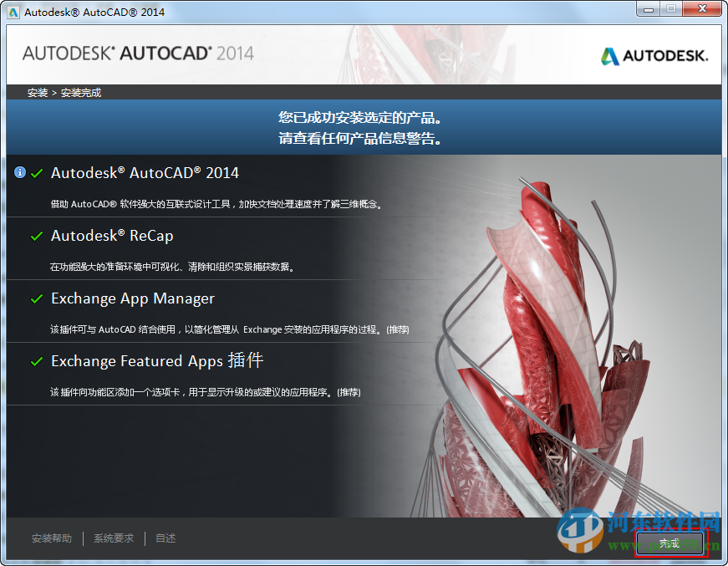
Task: Click the AUTODESK AUTOCAD 2014 header banner logo
Action: pos(139,54)
